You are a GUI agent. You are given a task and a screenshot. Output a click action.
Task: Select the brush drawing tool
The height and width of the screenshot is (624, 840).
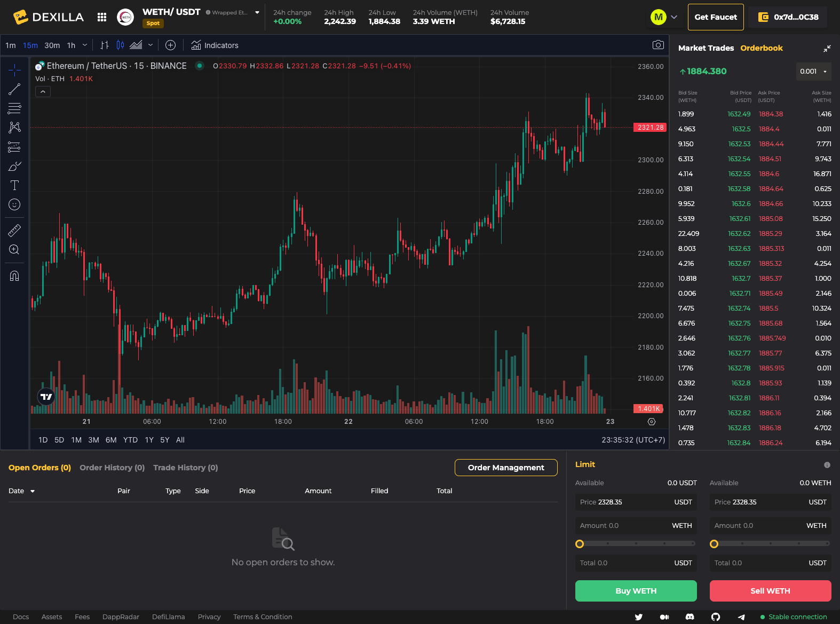(14, 166)
